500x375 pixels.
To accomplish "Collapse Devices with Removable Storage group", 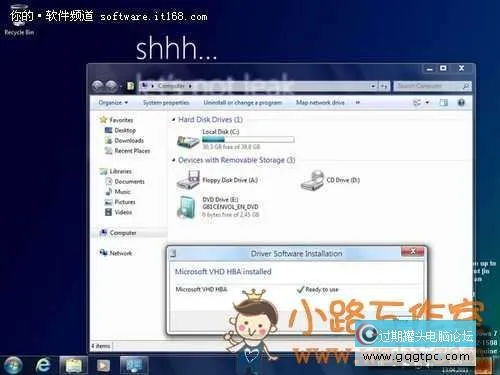I will [x=174, y=160].
